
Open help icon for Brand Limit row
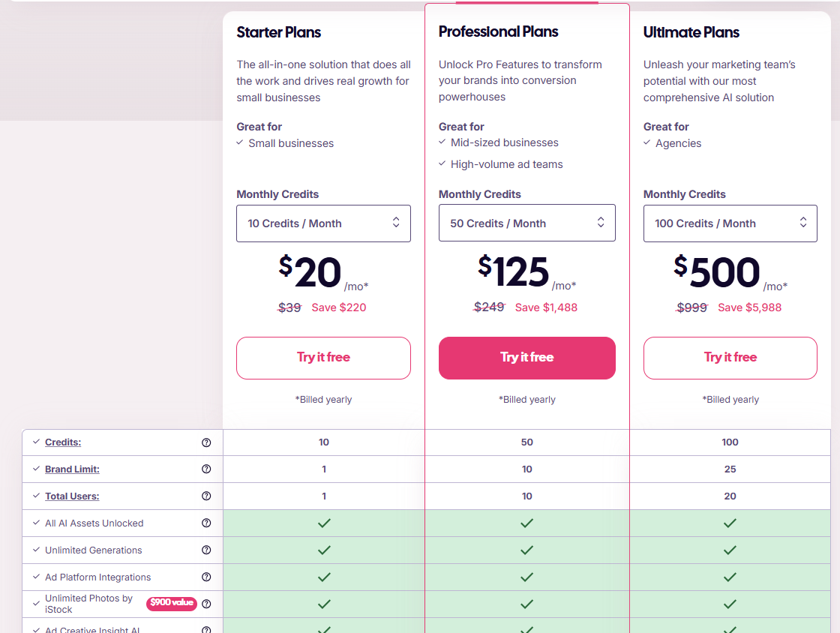click(206, 469)
